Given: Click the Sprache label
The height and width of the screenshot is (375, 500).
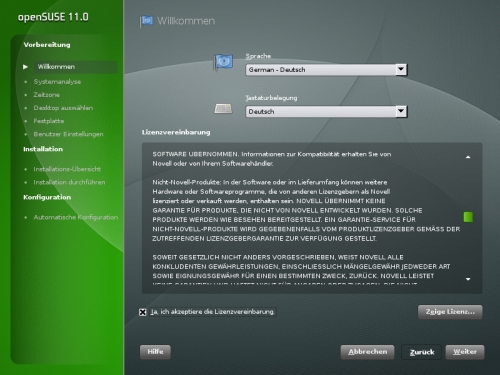Looking at the screenshot, I should 258,56.
